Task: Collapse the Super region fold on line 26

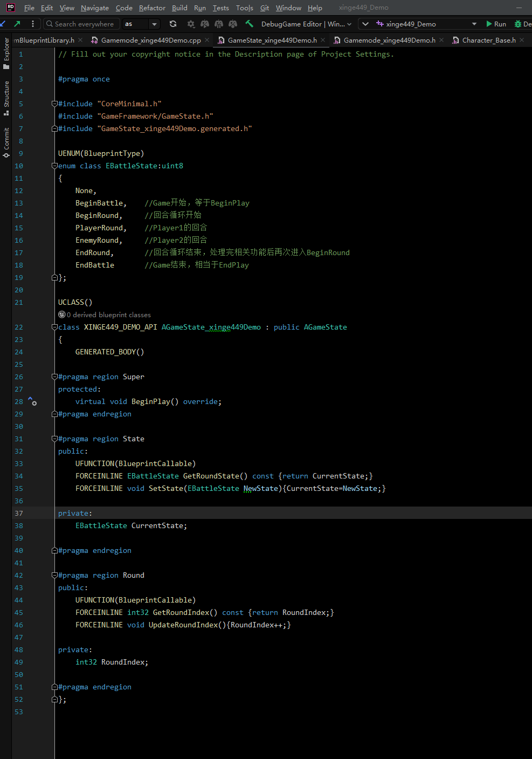Action: (x=54, y=377)
